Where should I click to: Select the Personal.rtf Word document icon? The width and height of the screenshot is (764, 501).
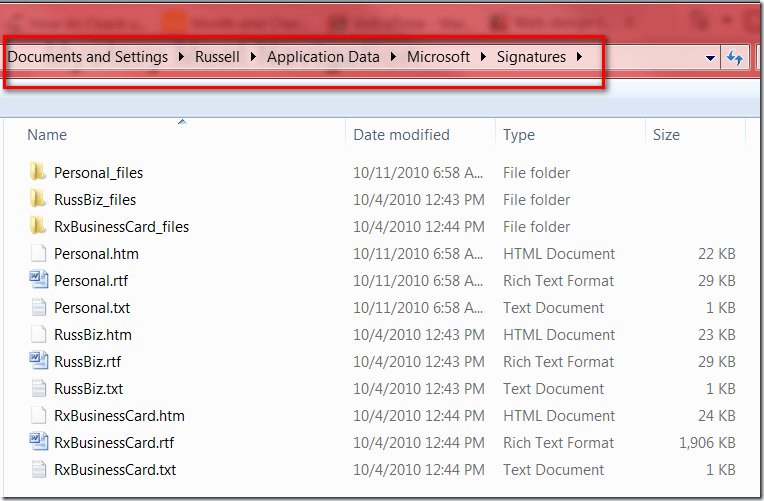pyautogui.click(x=38, y=281)
